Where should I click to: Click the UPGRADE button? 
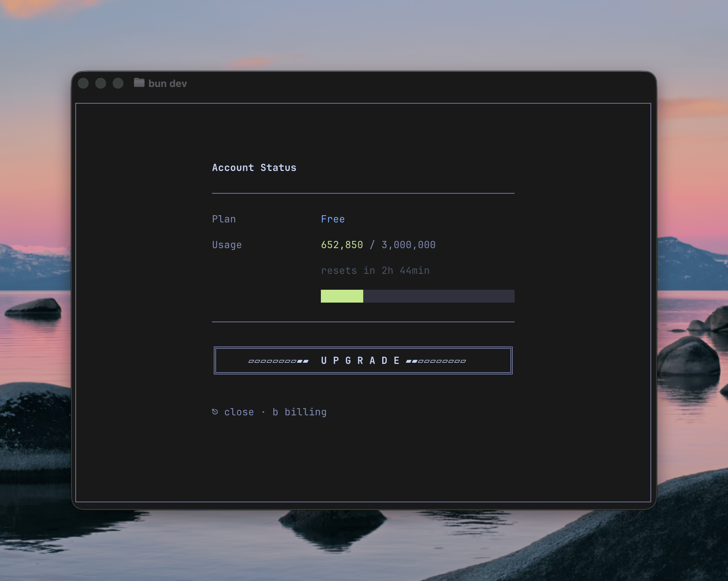tap(363, 360)
